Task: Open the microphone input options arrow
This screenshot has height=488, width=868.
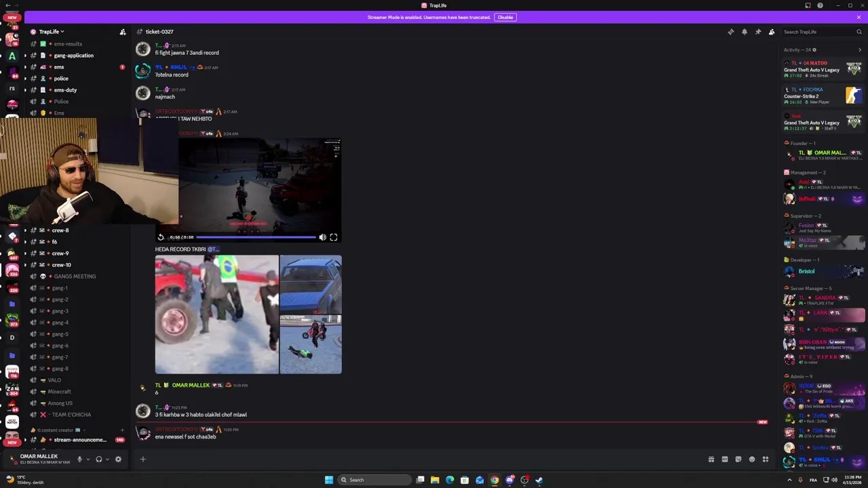Action: click(87, 460)
